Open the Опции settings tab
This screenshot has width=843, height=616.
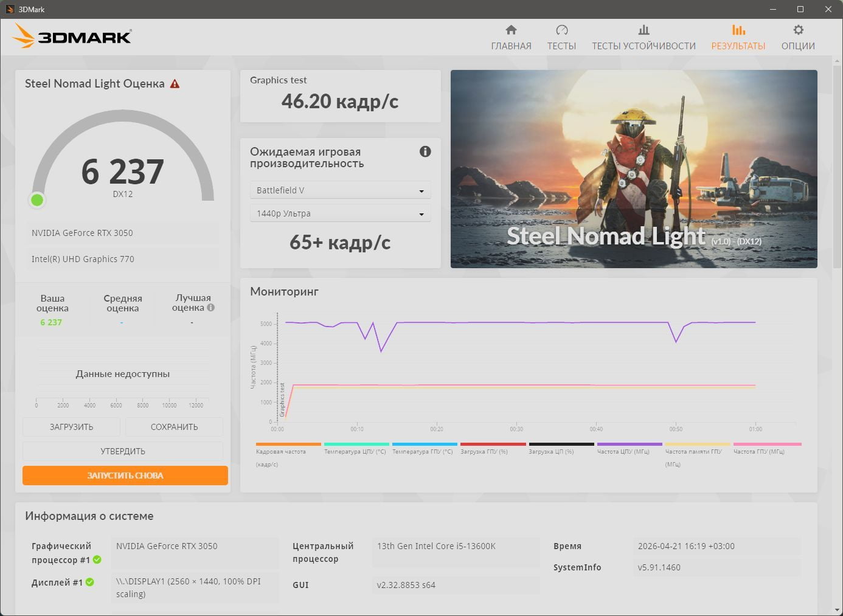798,38
